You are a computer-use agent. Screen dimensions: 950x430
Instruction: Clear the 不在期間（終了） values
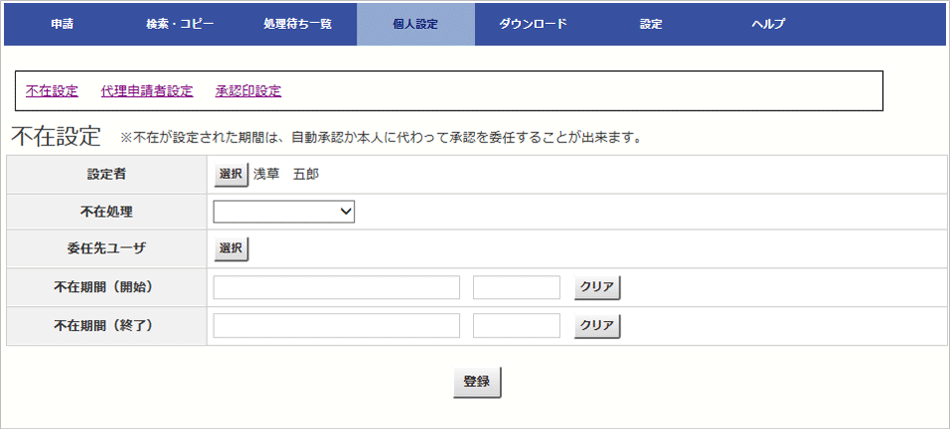[x=597, y=326]
